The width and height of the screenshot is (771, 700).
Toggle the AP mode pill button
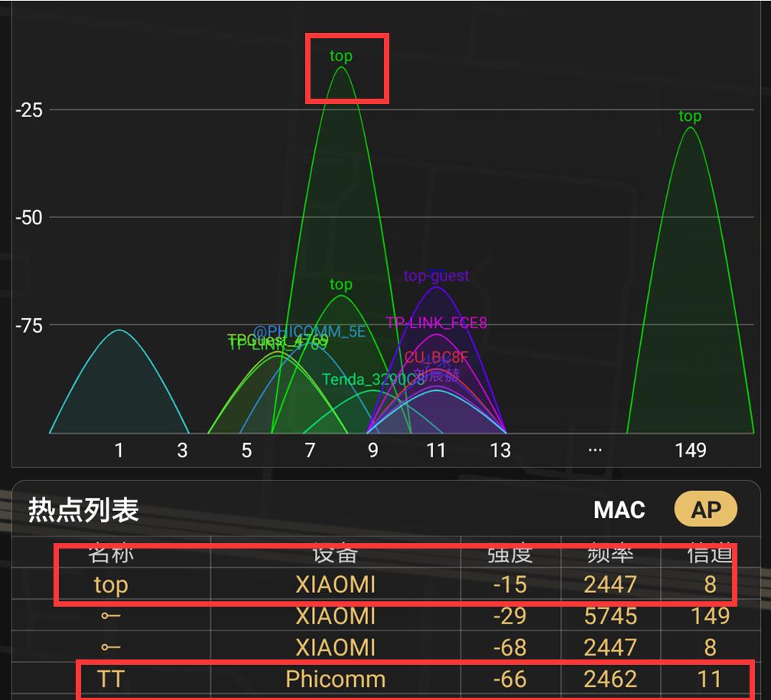pyautogui.click(x=705, y=508)
